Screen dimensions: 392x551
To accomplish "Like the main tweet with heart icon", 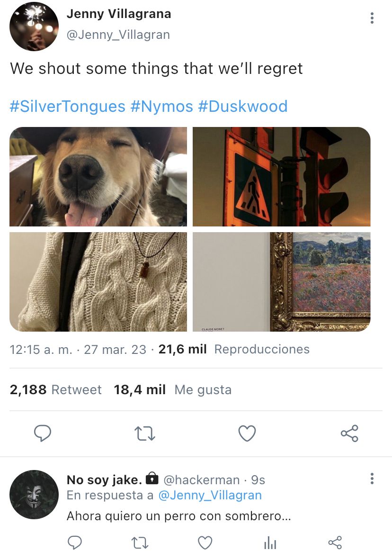I will pyautogui.click(x=247, y=434).
